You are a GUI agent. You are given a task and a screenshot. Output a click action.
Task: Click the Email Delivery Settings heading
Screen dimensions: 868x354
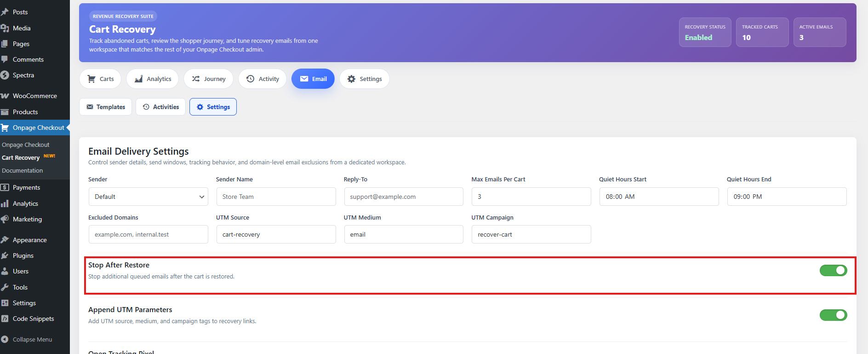click(x=138, y=151)
